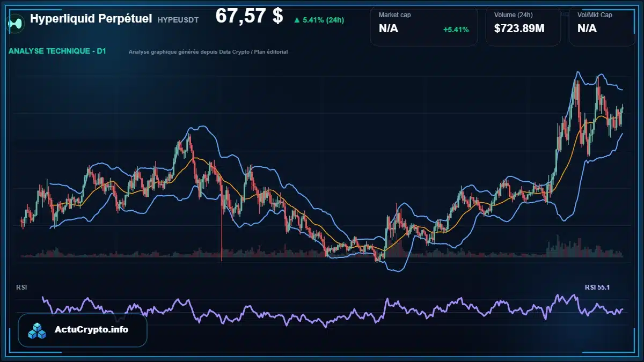This screenshot has height=362, width=644.
Task: Click the +5.41% value in Market cap card
Action: click(x=456, y=29)
